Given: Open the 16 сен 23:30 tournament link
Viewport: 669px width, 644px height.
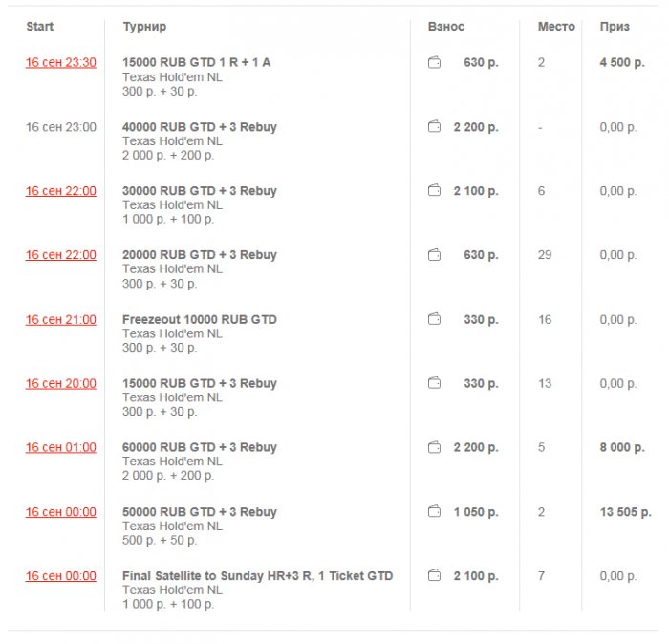Looking at the screenshot, I should (60, 63).
